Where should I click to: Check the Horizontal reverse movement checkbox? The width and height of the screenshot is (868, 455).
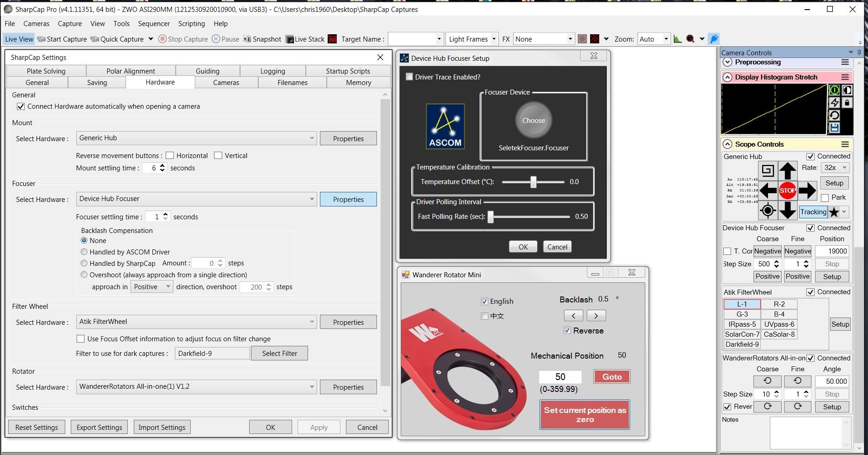(170, 156)
